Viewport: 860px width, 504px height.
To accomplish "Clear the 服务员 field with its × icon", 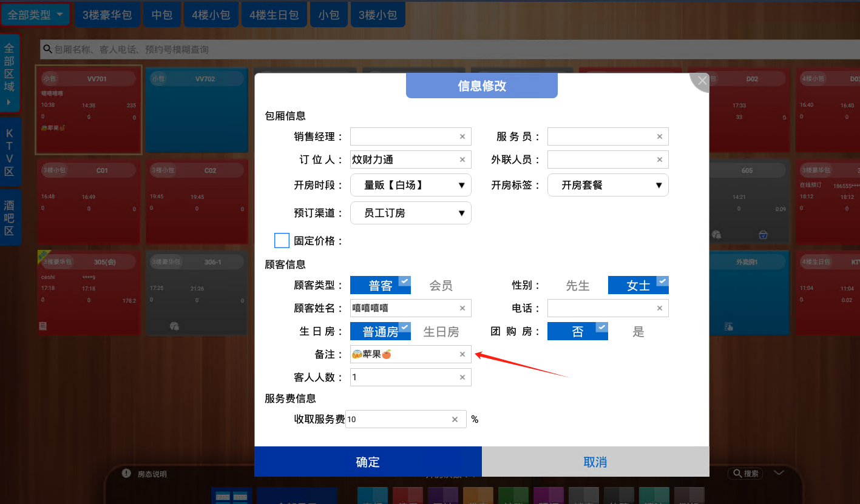I will coord(659,136).
